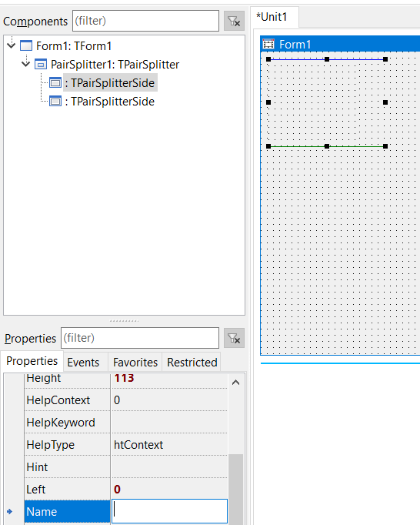The width and height of the screenshot is (420, 525).
Task: Clear the Components filter with funnel icon
Action: coord(235,21)
